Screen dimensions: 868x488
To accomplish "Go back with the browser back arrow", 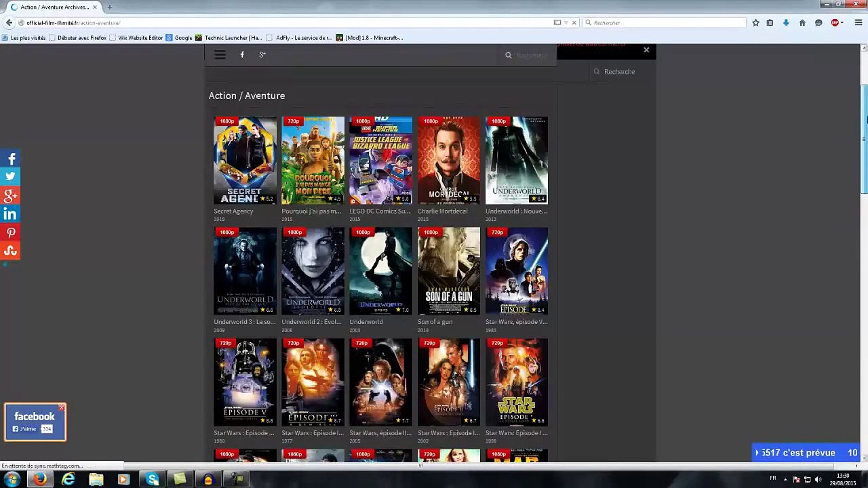I will (9, 22).
